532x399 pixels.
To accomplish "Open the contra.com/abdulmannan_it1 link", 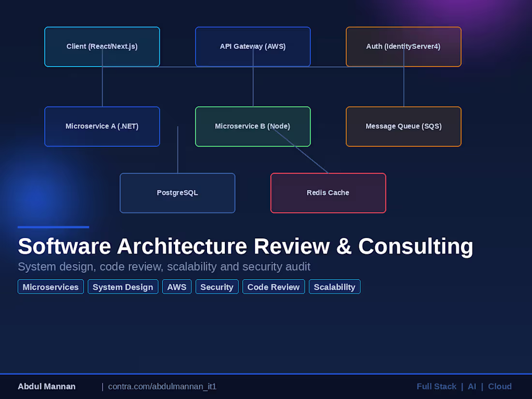I will pos(162,386).
